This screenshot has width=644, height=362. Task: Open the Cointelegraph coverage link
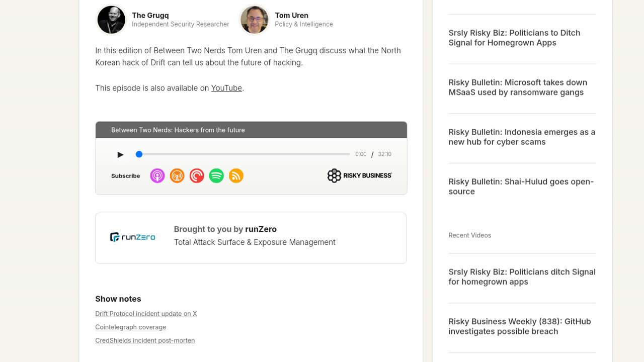pos(131,327)
